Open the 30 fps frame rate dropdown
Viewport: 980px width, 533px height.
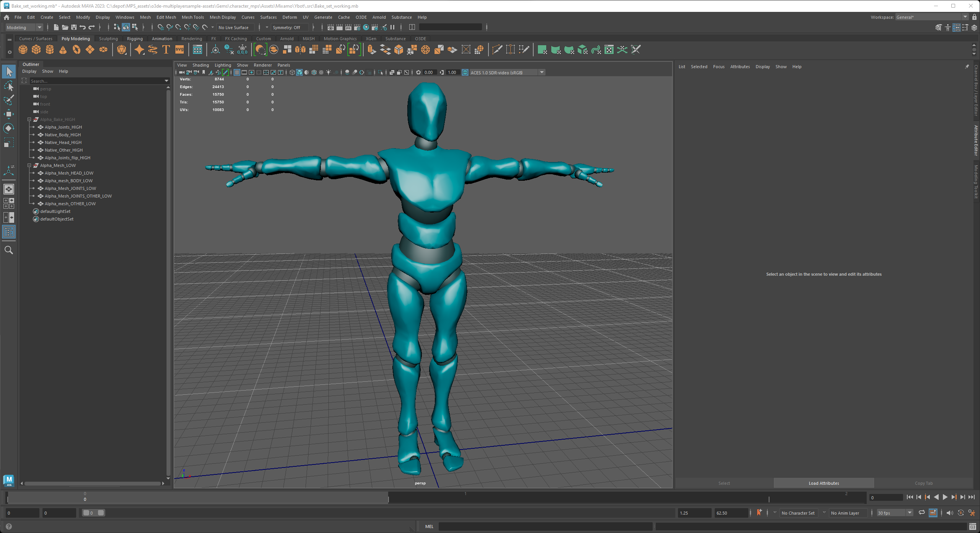point(895,513)
